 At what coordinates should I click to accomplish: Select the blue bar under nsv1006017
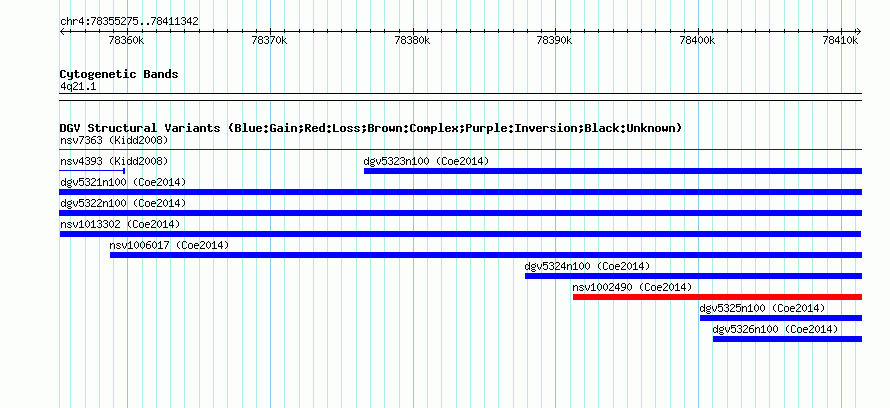pyautogui.click(x=486, y=255)
